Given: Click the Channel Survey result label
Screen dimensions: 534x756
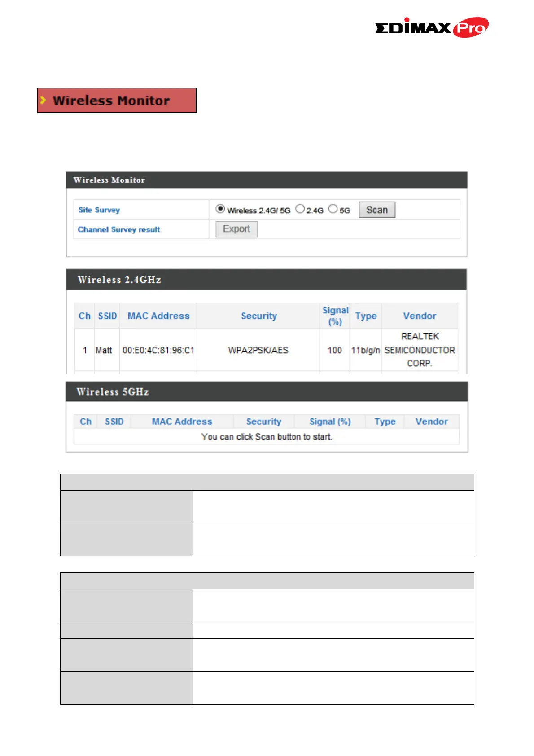Looking at the screenshot, I should (119, 229).
